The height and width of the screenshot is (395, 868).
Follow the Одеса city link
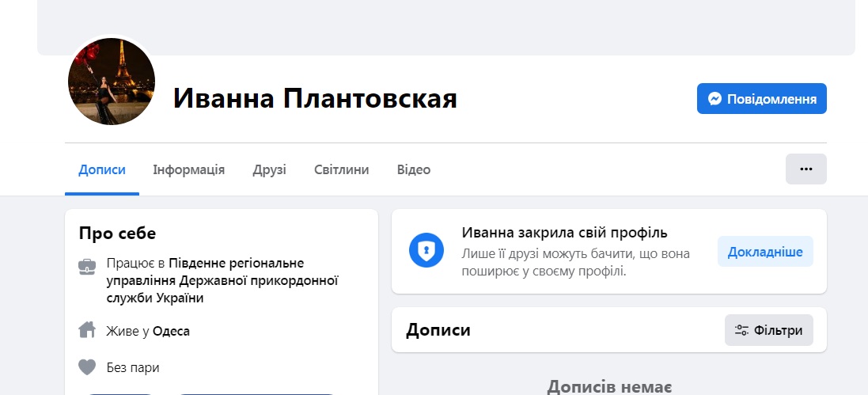[x=171, y=331]
